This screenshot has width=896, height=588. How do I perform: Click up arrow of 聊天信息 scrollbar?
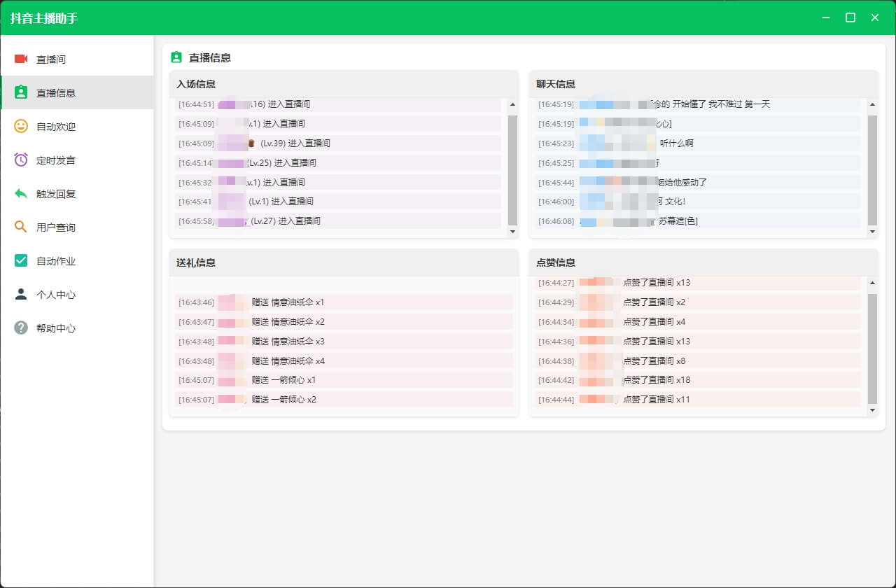coord(872,104)
